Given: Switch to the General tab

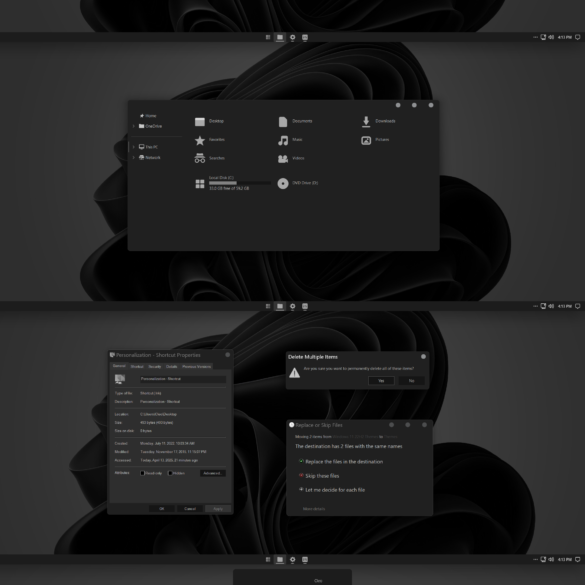Looking at the screenshot, I should tap(119, 366).
